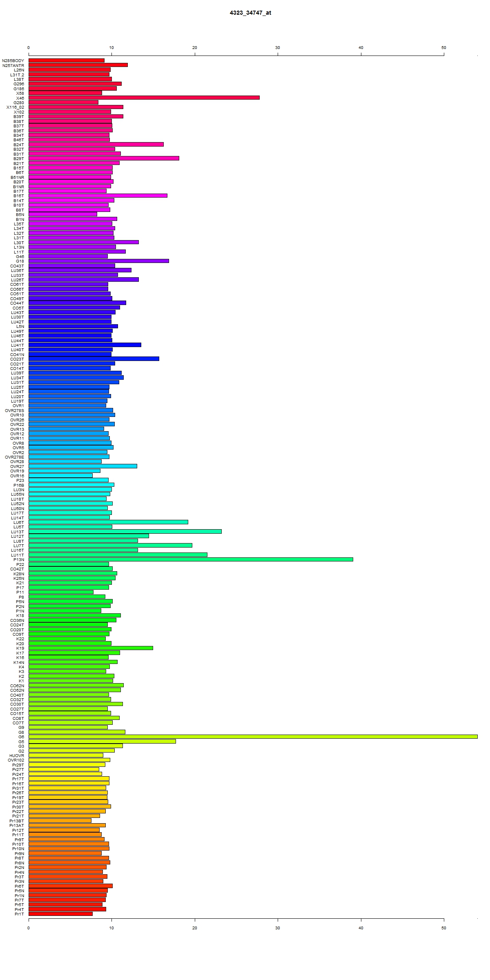The image size is (490, 980).
Task: Click the L30T label
Action: 19,243
